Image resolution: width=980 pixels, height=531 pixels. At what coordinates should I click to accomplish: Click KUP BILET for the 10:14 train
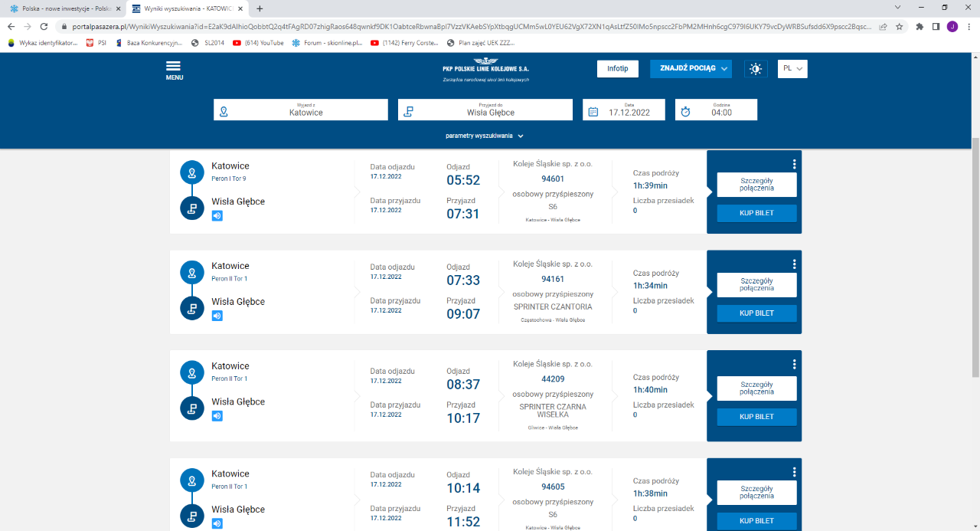(x=756, y=521)
